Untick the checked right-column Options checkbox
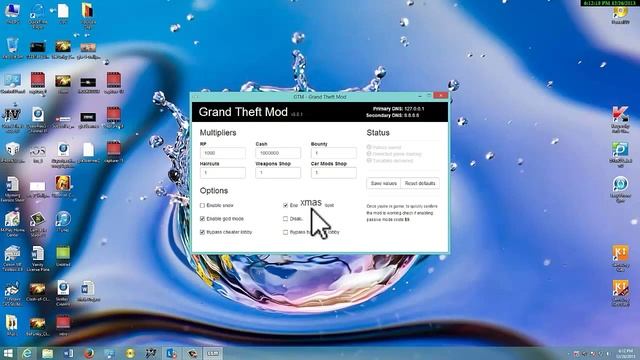 pyautogui.click(x=285, y=205)
